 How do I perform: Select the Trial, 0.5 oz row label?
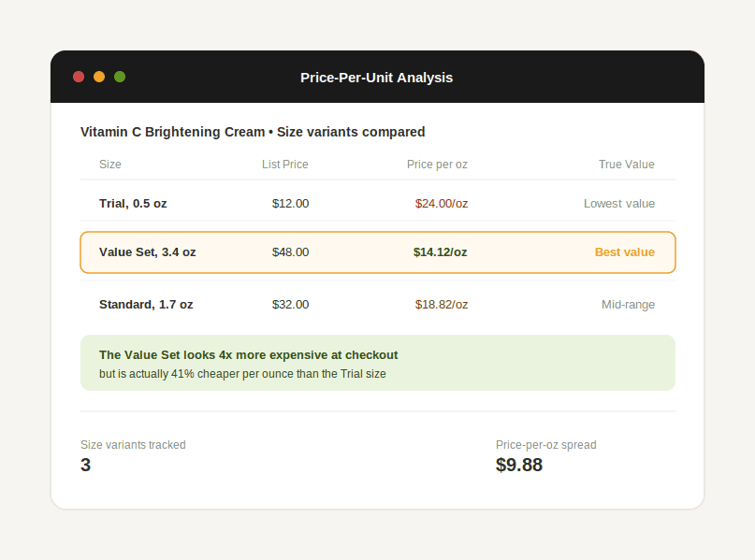coord(133,204)
